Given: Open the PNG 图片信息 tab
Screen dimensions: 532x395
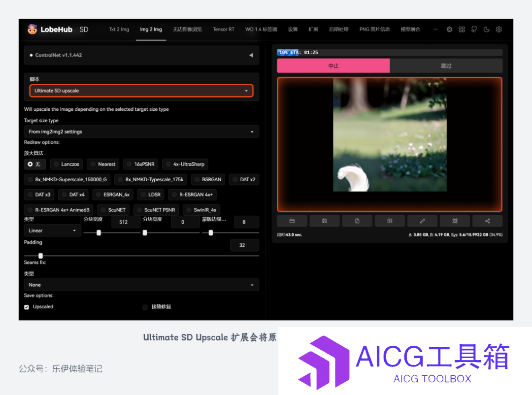Looking at the screenshot, I should click(374, 30).
